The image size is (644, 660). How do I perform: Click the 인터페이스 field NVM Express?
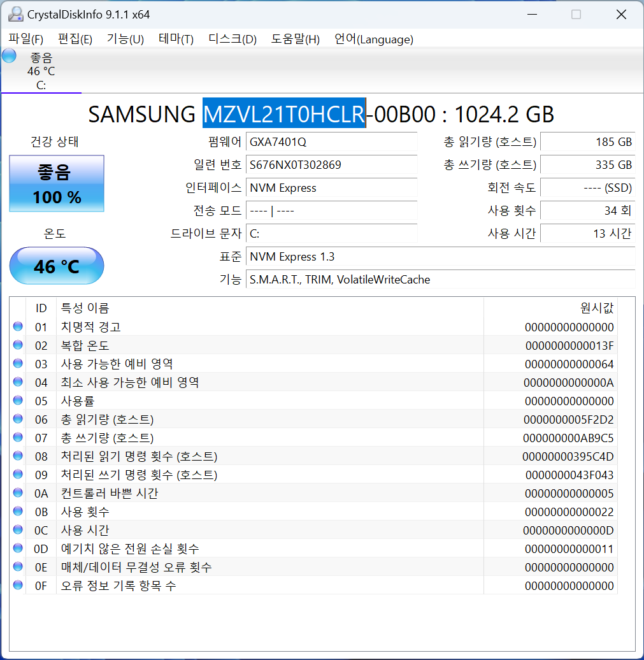point(332,188)
